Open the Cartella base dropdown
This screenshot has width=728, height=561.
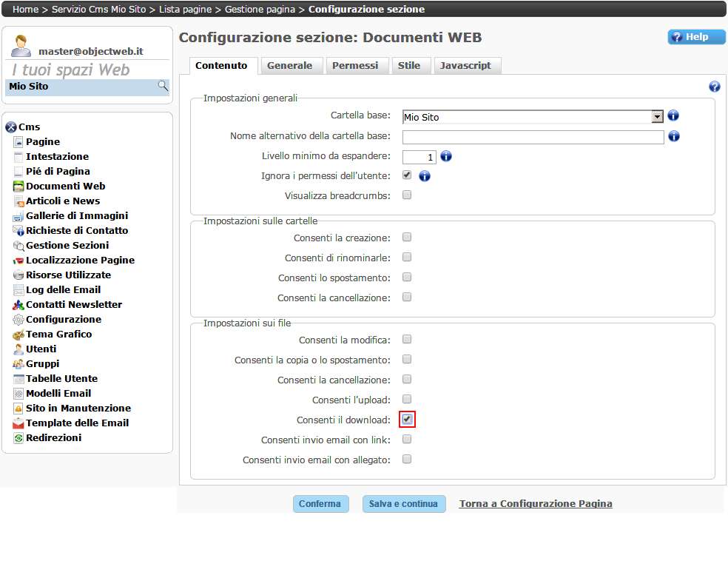click(657, 117)
